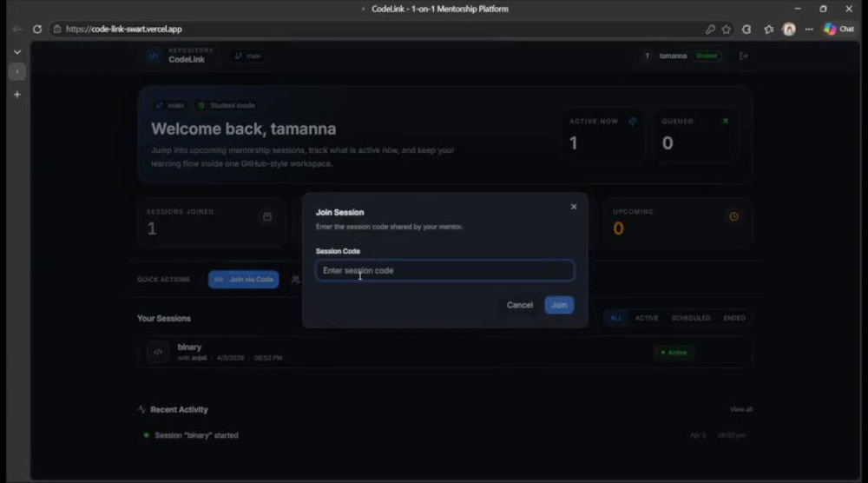Screen dimensions: 868x483
Task: Add a new tab with plus icon
Action: [x=17, y=95]
